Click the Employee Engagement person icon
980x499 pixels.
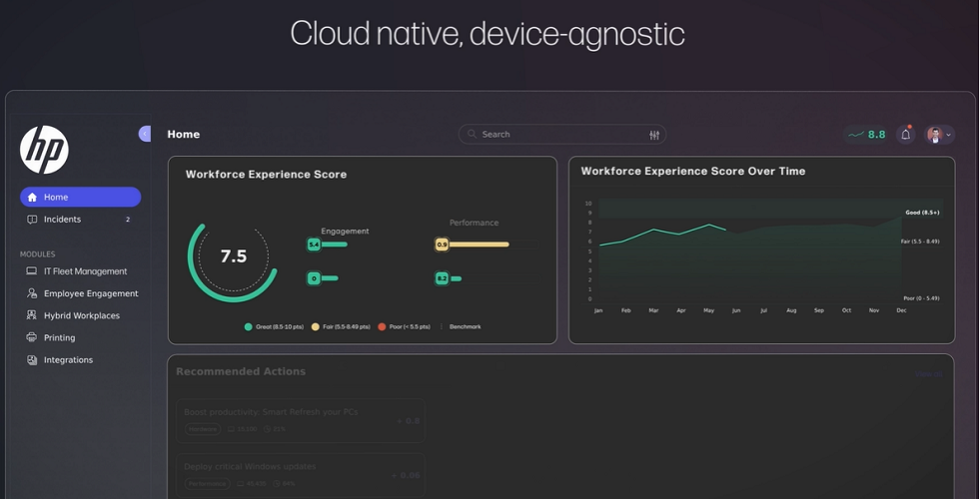[32, 293]
